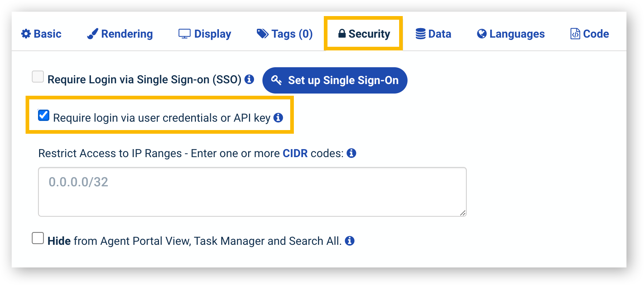The height and width of the screenshot is (285, 644).
Task: Show info tooltip for SSO login option
Action: pyautogui.click(x=249, y=79)
